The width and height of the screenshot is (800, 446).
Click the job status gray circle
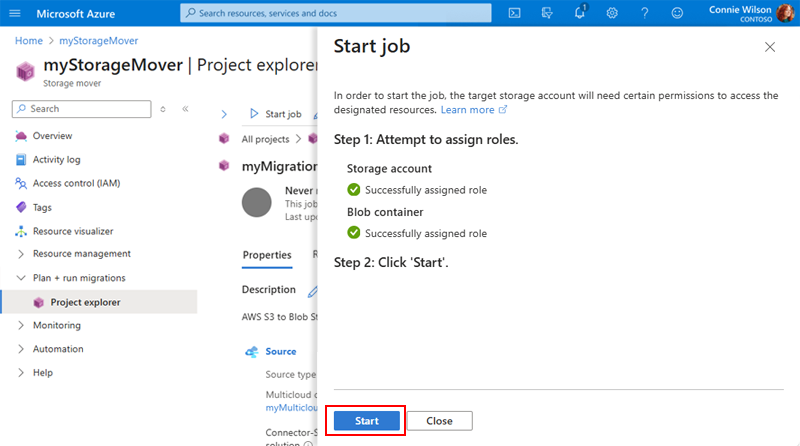point(257,203)
